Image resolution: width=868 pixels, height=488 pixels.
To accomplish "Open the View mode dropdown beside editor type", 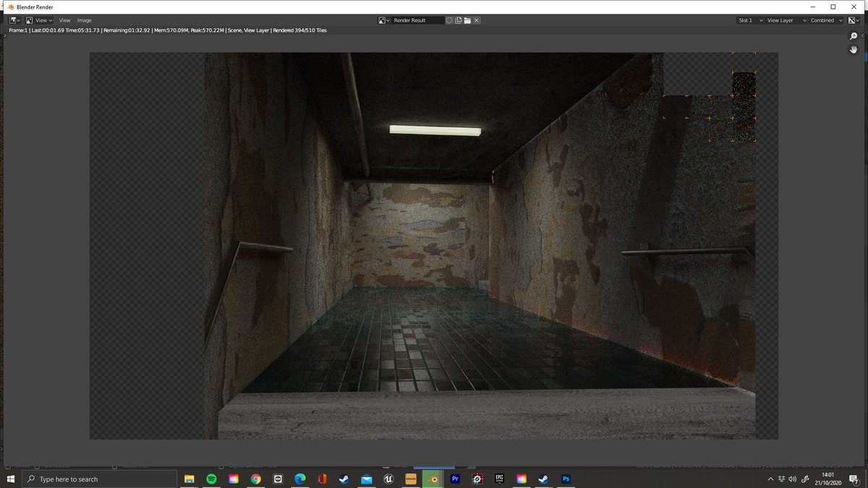I will 39,20.
